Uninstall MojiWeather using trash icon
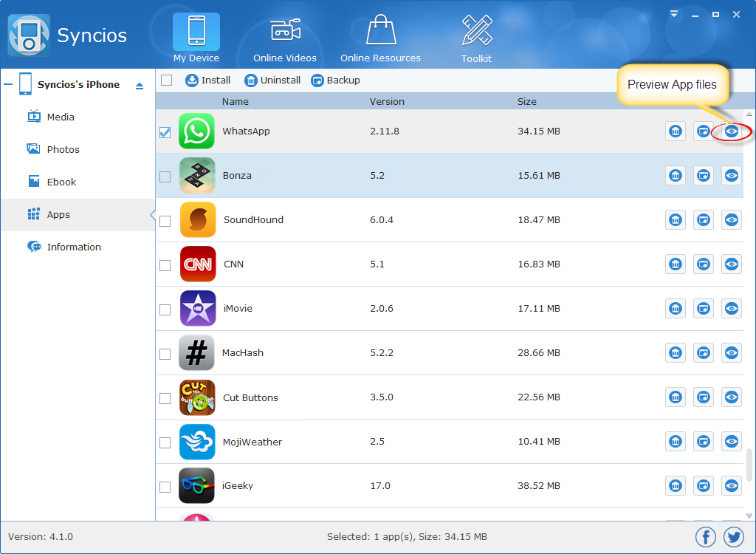Screen dimensions: 756x554 point(676,441)
